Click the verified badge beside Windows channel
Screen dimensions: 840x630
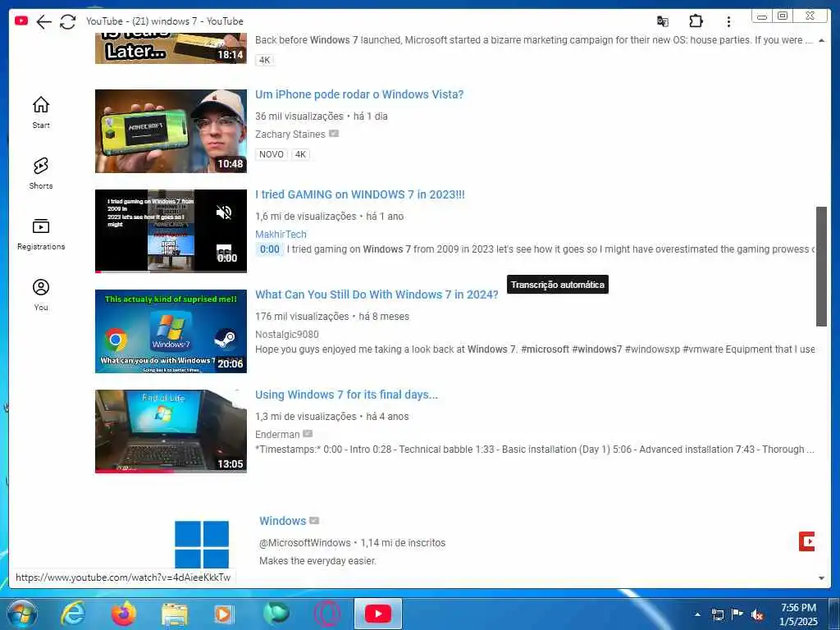[314, 521]
